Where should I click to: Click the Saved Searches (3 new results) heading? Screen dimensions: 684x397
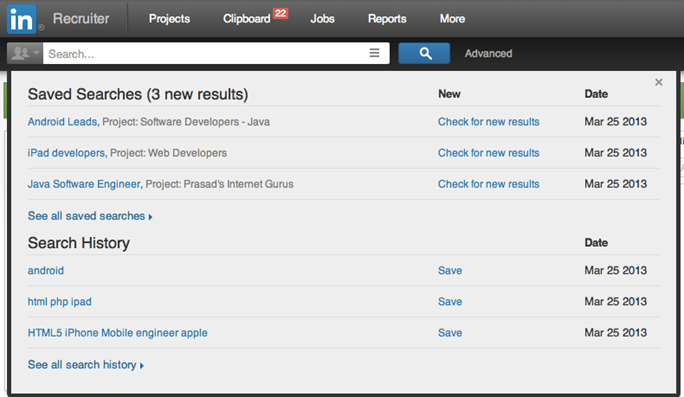pos(138,94)
